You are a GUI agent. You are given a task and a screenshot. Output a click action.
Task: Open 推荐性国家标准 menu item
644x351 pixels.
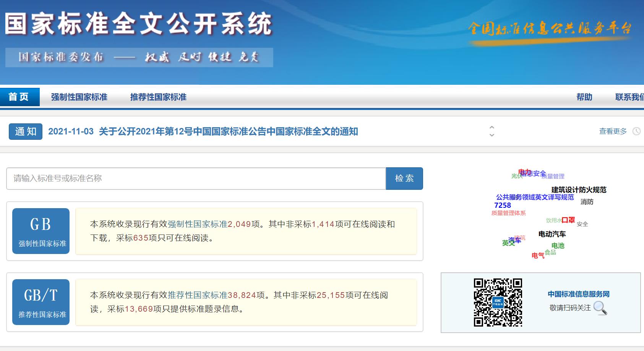(158, 97)
